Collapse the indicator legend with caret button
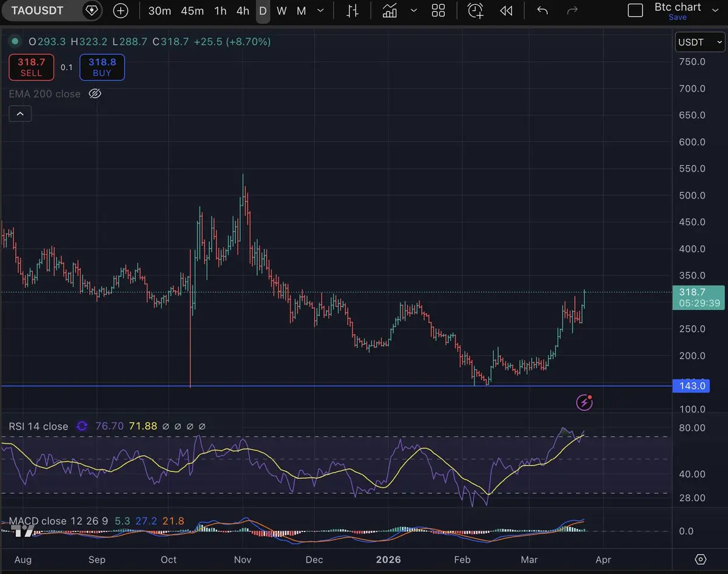The height and width of the screenshot is (574, 728). pyautogui.click(x=20, y=113)
